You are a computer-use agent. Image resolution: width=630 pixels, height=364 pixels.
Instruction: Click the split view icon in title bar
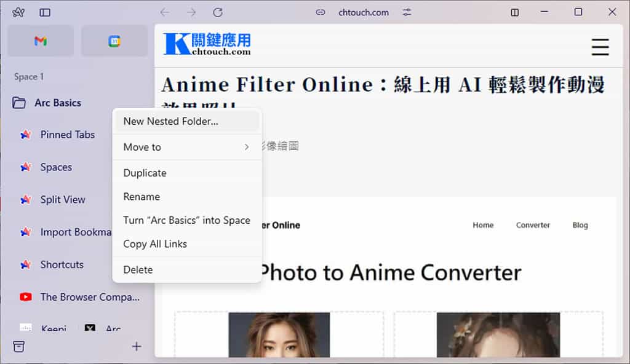coord(515,12)
